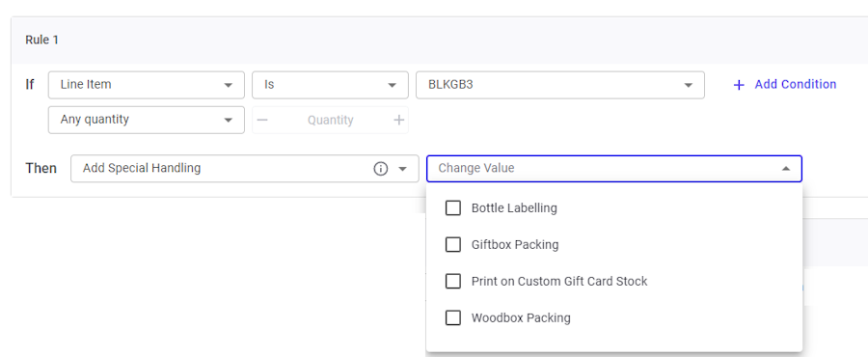Open the Line Item dropdown

tap(147, 85)
